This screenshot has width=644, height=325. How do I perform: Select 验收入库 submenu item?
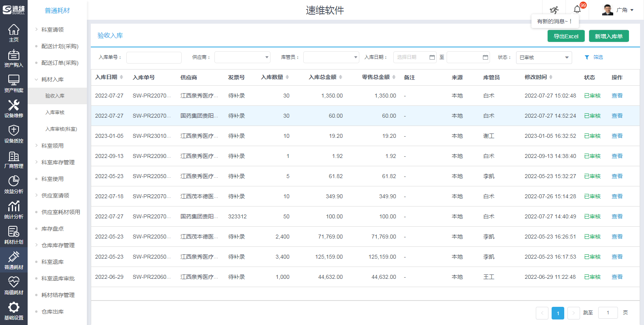[57, 96]
